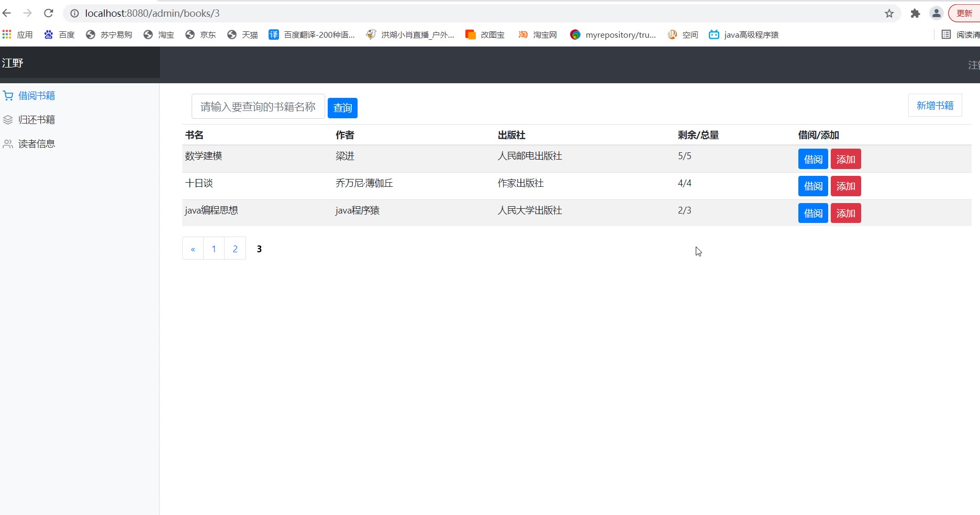Click 添加 for the 十日谈 row
980x515 pixels.
point(845,186)
